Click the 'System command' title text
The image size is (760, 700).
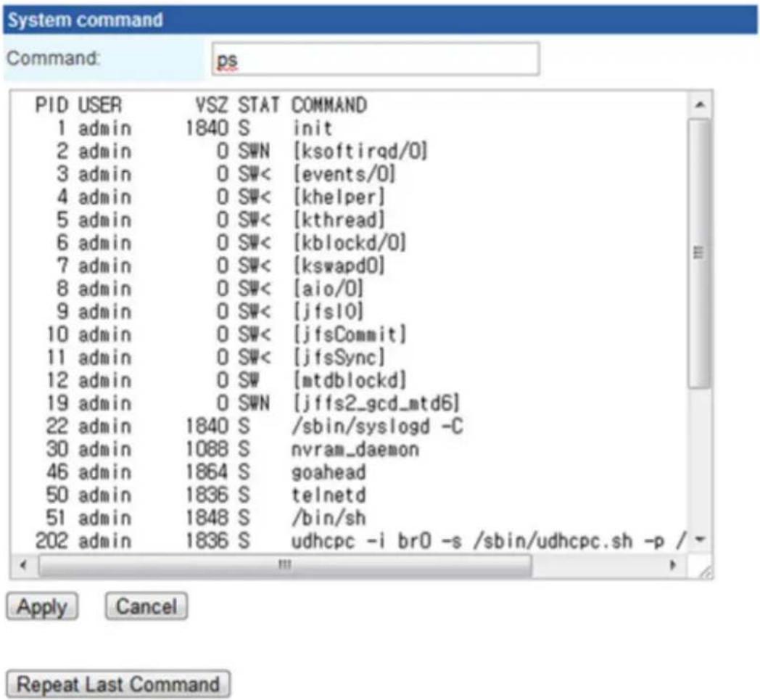[x=86, y=20]
